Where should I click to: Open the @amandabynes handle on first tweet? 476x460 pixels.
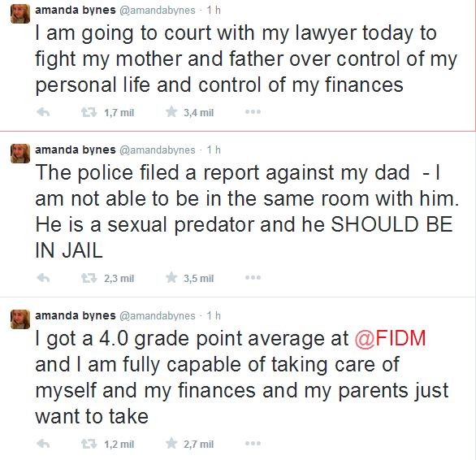coord(158,11)
